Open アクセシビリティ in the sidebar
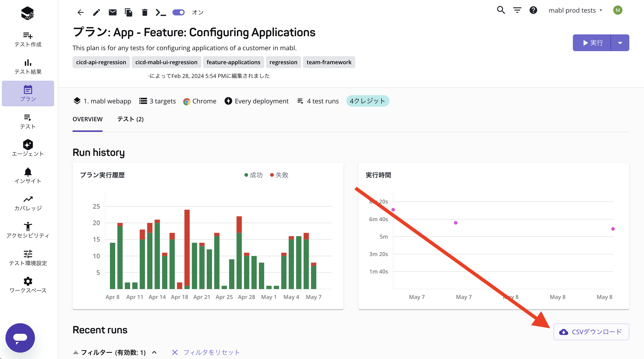644x359 pixels. (x=28, y=230)
